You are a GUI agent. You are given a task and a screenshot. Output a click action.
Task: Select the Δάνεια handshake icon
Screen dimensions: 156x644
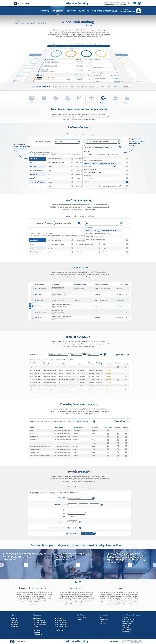click(68, 98)
